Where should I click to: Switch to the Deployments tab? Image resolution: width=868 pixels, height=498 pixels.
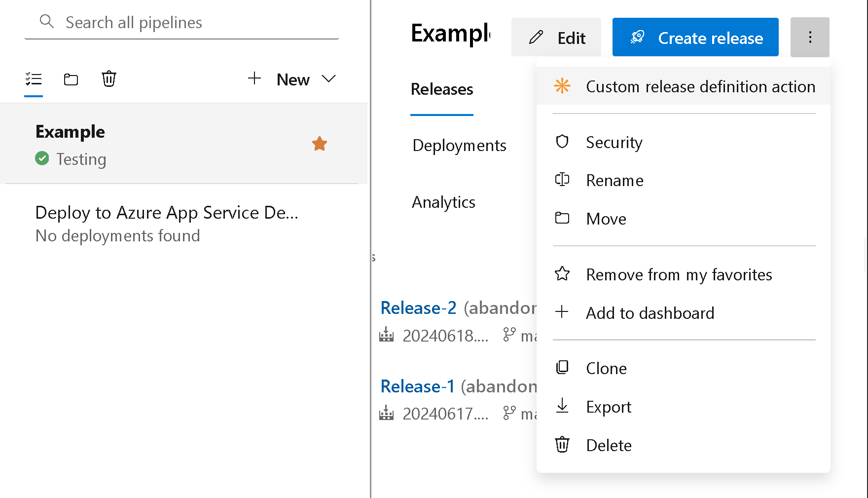click(459, 146)
